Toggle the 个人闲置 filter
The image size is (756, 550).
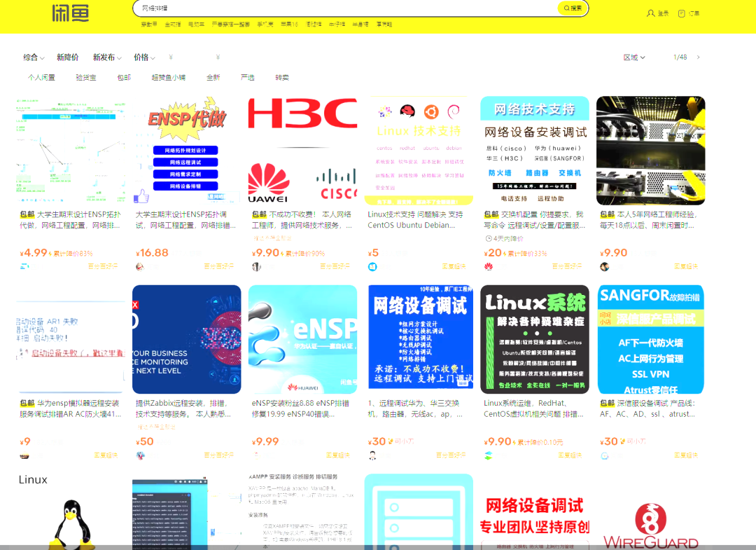[41, 78]
